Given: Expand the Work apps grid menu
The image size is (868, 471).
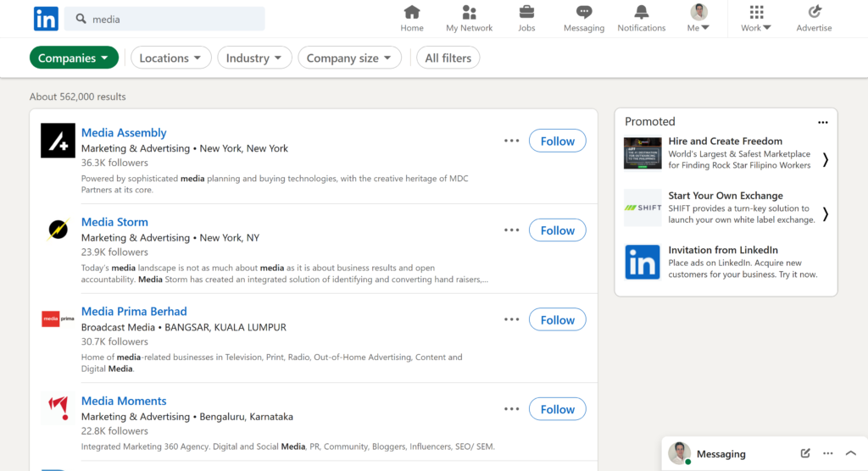Looking at the screenshot, I should pos(755,19).
